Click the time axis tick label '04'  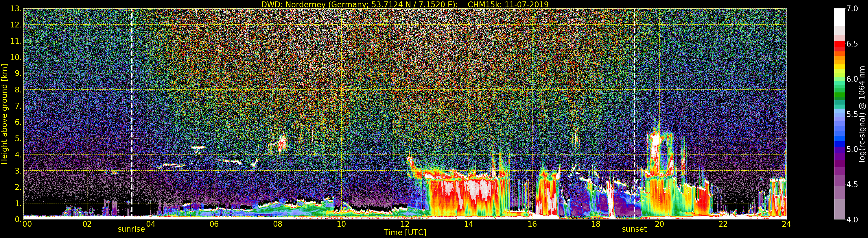point(151,224)
